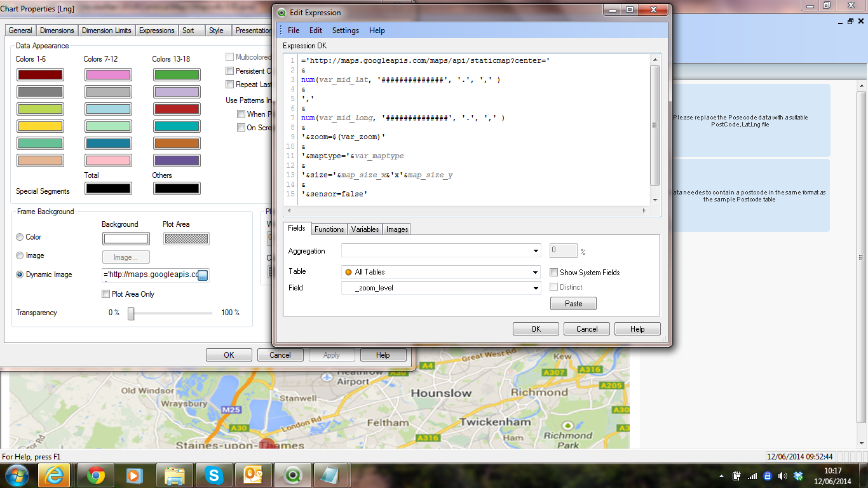This screenshot has width=868, height=488.
Task: Open Outlook from the taskbar
Action: (254, 475)
